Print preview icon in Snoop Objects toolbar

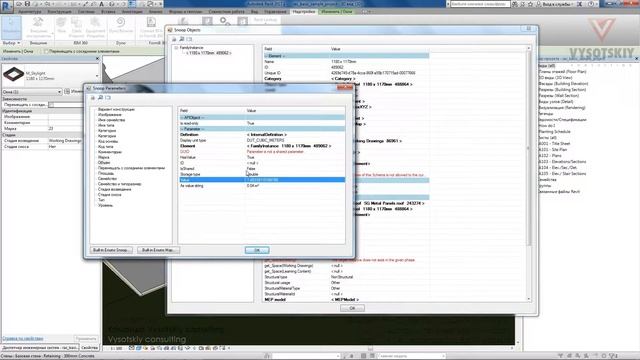tap(182, 39)
